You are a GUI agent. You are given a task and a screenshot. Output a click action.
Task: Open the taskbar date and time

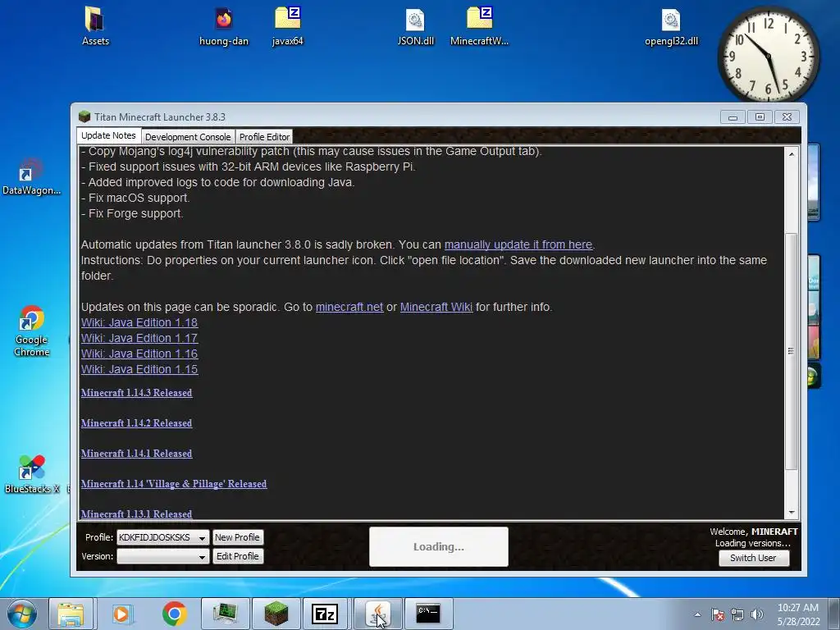coord(797,614)
